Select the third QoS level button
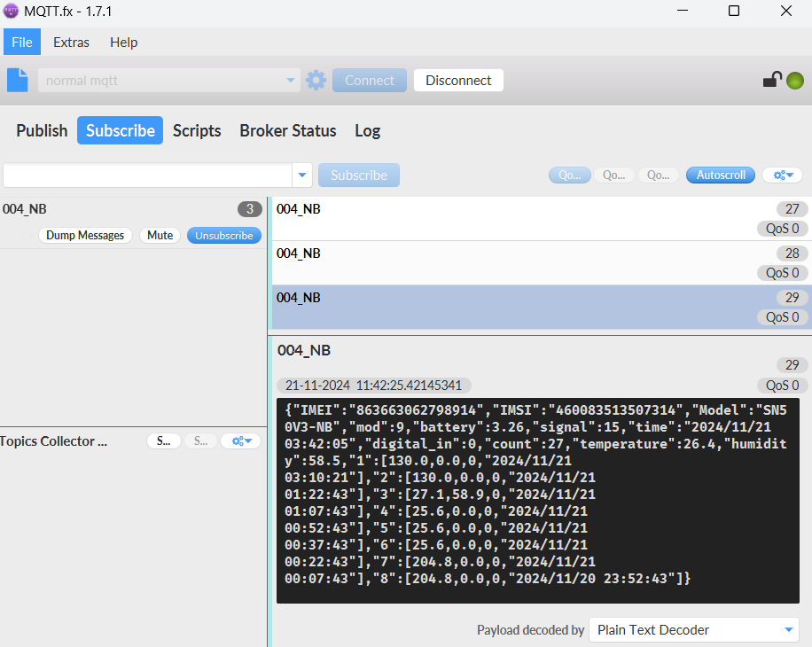 coord(658,175)
